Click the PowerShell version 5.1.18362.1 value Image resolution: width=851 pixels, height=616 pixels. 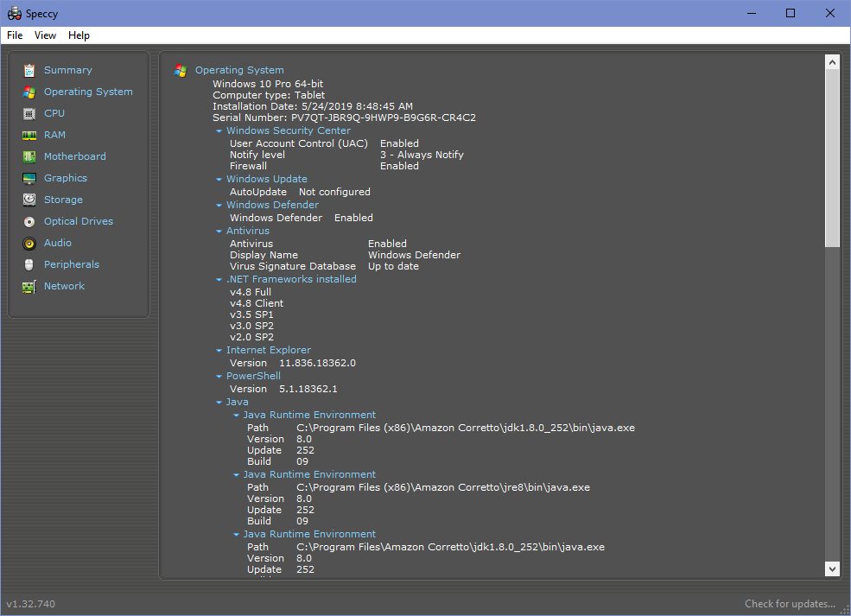point(308,389)
